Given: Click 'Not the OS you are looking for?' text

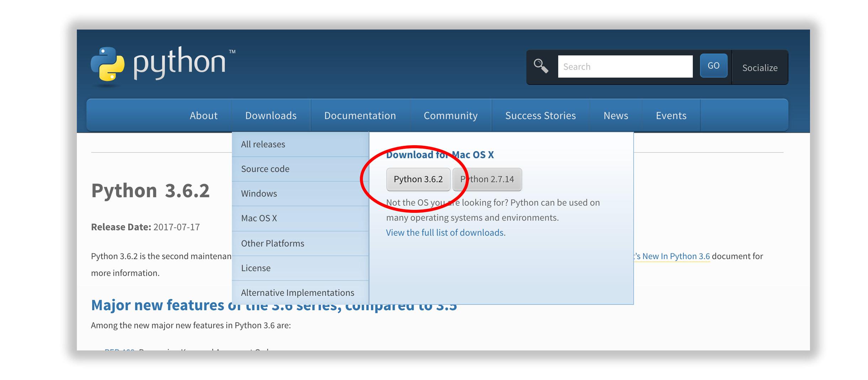Looking at the screenshot, I should click(447, 202).
